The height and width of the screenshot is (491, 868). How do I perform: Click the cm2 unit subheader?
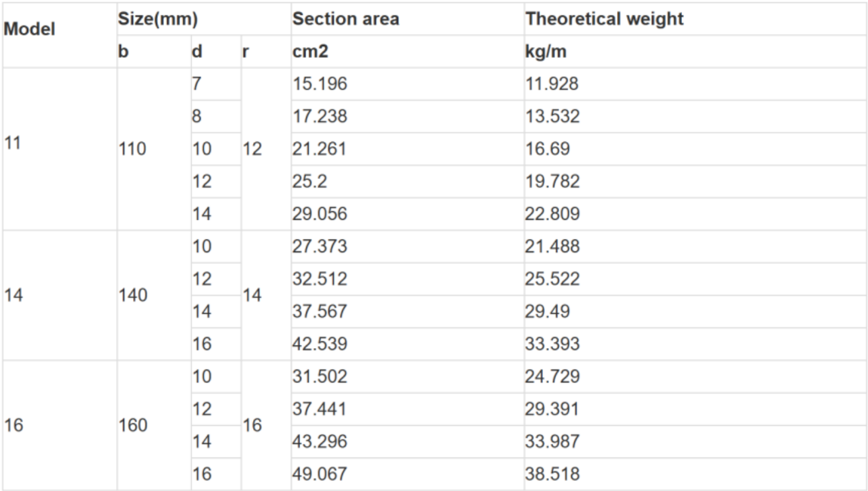pyautogui.click(x=309, y=52)
